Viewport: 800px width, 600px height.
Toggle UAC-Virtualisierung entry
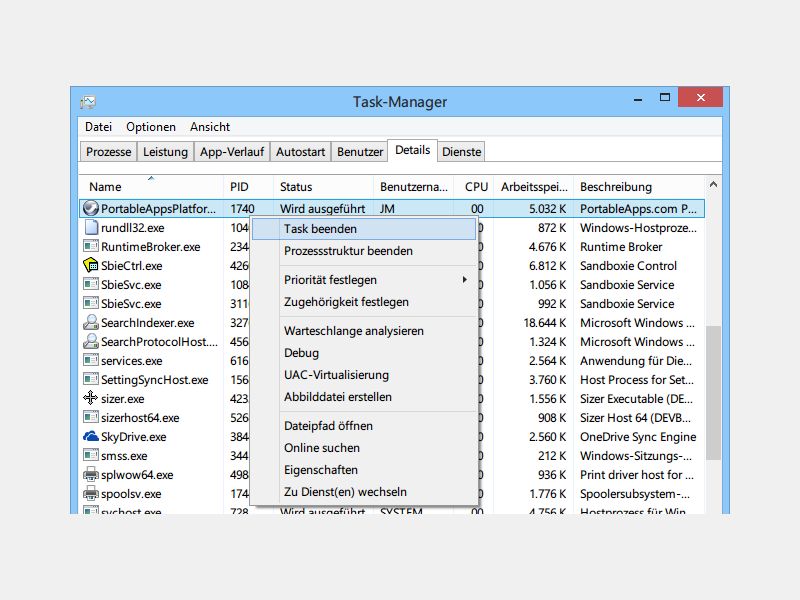tap(364, 375)
